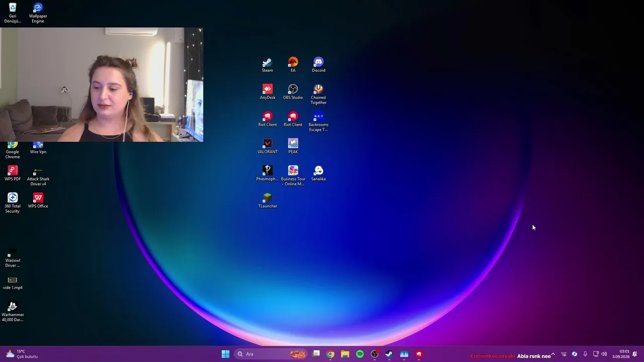Click the microphone icon in the system tray
644x362 pixels.
(x=585, y=354)
